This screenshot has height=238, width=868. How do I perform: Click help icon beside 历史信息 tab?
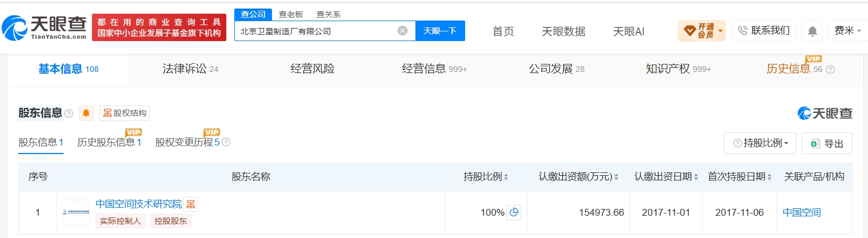tap(830, 70)
